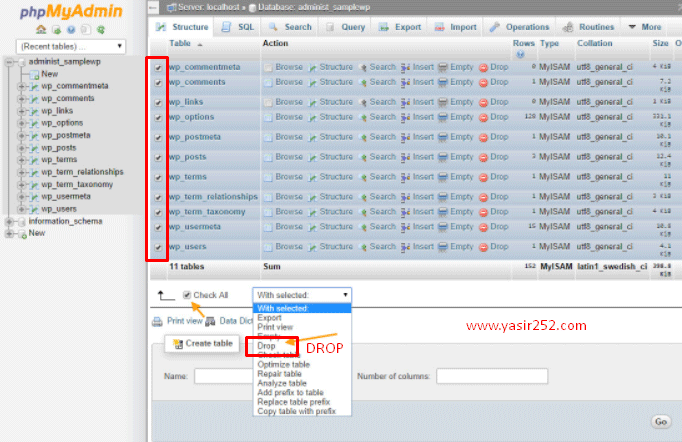Uncheck the wp_postmeta table checkbox
Viewport: 682px width, 442px height.
(x=158, y=137)
